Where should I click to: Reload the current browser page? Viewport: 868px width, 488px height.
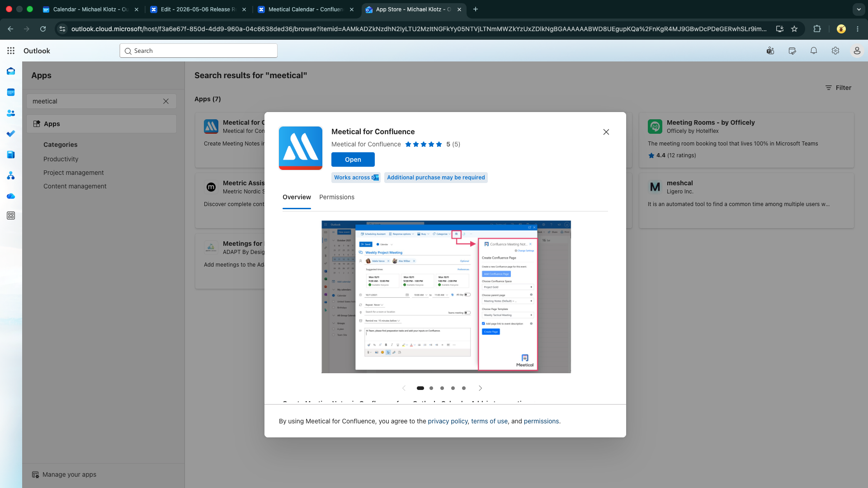click(43, 29)
